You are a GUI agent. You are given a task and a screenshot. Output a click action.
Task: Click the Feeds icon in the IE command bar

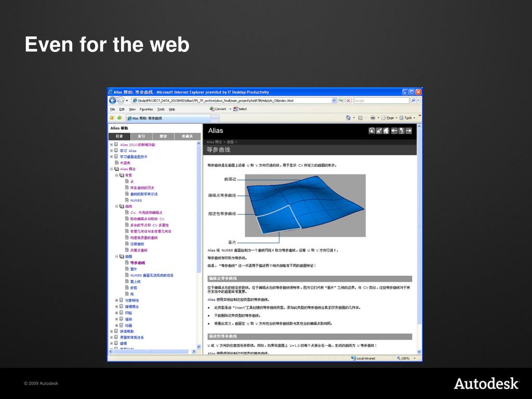click(361, 118)
